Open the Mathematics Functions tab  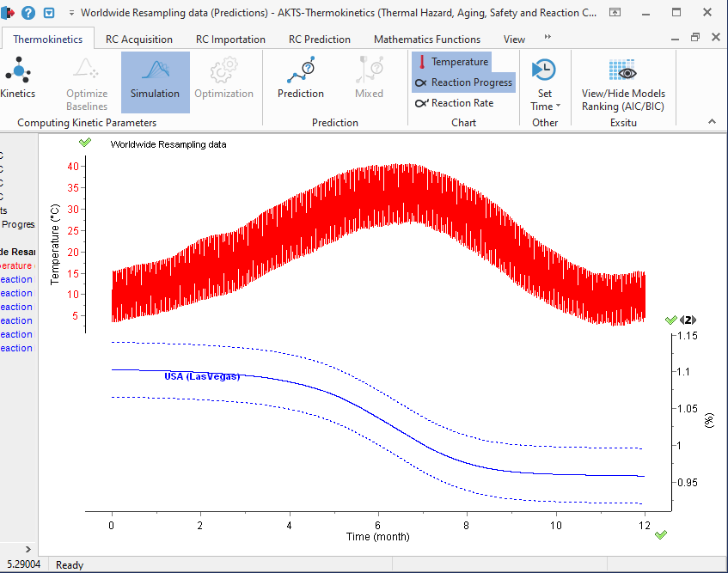(x=426, y=38)
